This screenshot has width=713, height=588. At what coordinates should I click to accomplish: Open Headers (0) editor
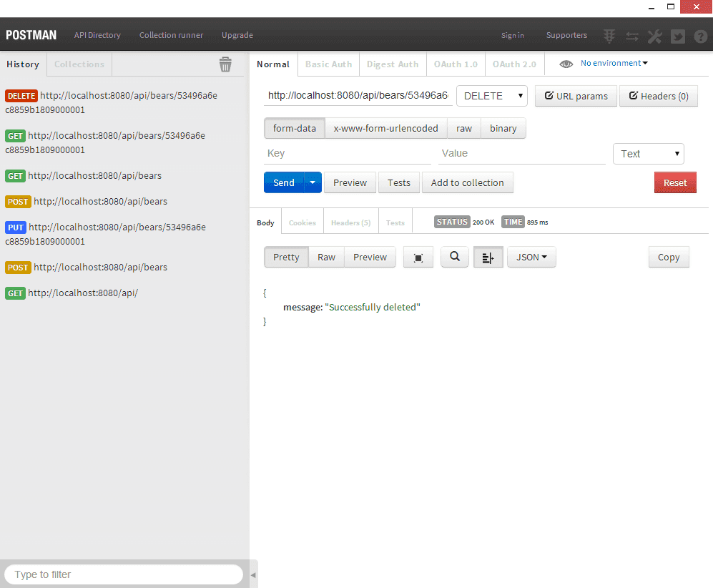tap(659, 96)
